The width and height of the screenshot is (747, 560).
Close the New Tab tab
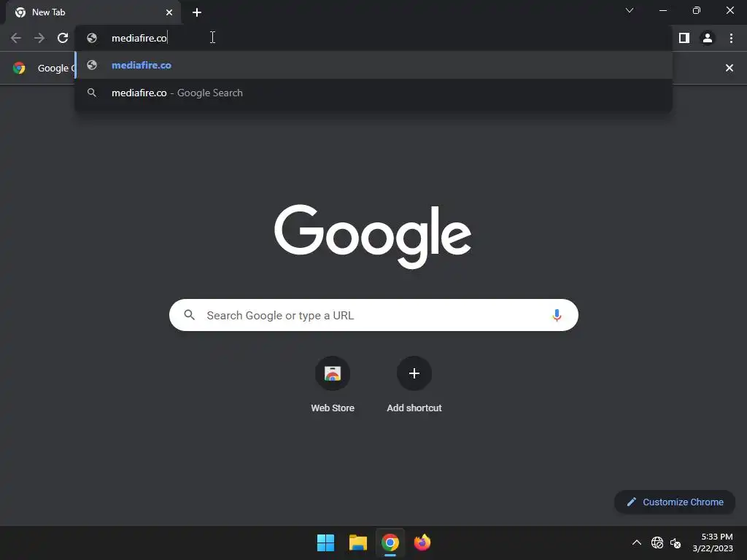pyautogui.click(x=169, y=12)
